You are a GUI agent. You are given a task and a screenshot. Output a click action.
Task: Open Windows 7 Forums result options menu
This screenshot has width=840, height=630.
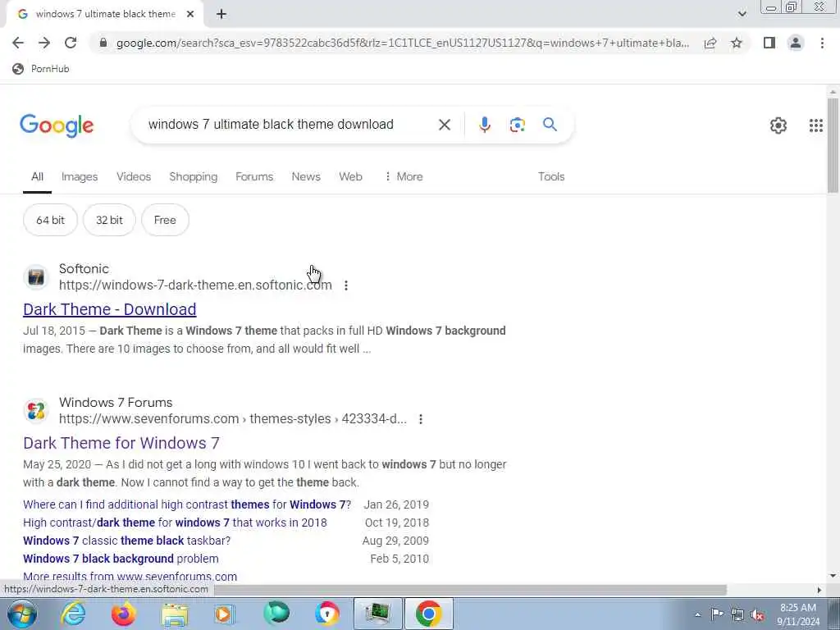421,419
